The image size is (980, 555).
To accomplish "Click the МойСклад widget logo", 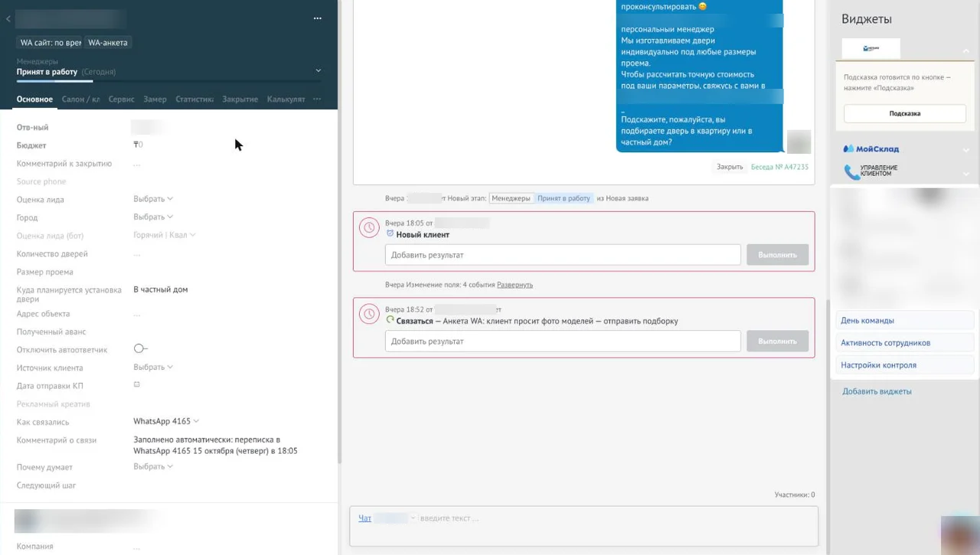I will pos(871,149).
